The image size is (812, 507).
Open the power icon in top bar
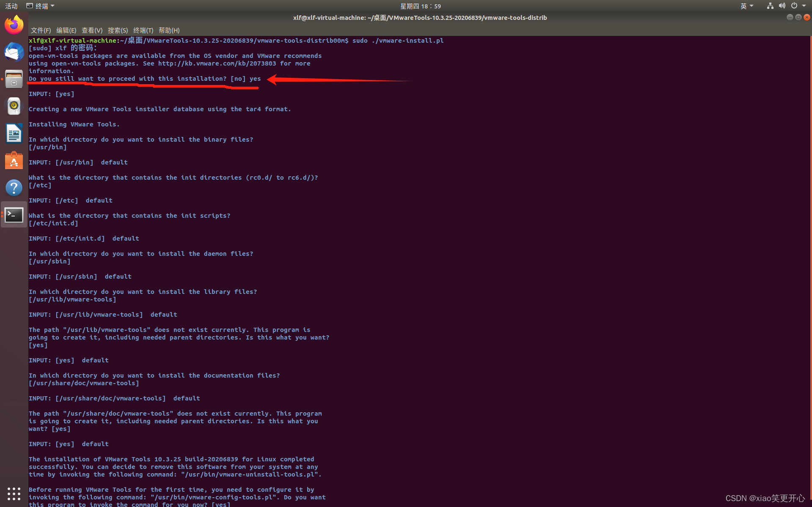pos(794,6)
